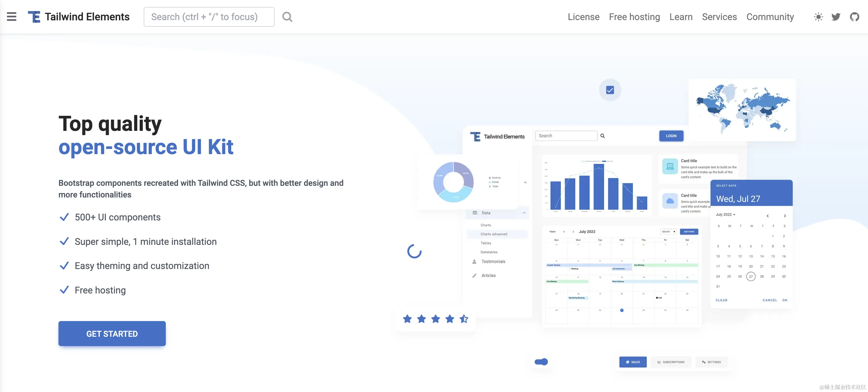Viewport: 868px width, 392px height.
Task: Toggle the sun theme icon
Action: point(818,17)
